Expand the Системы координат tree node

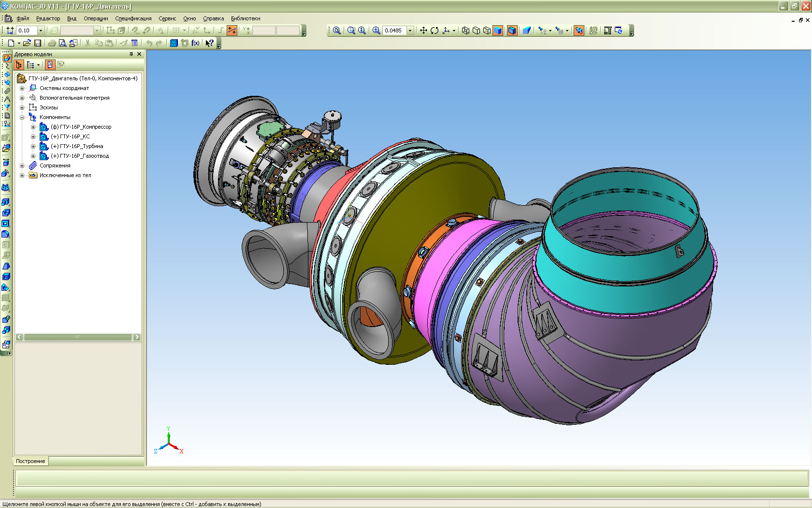pyautogui.click(x=22, y=88)
